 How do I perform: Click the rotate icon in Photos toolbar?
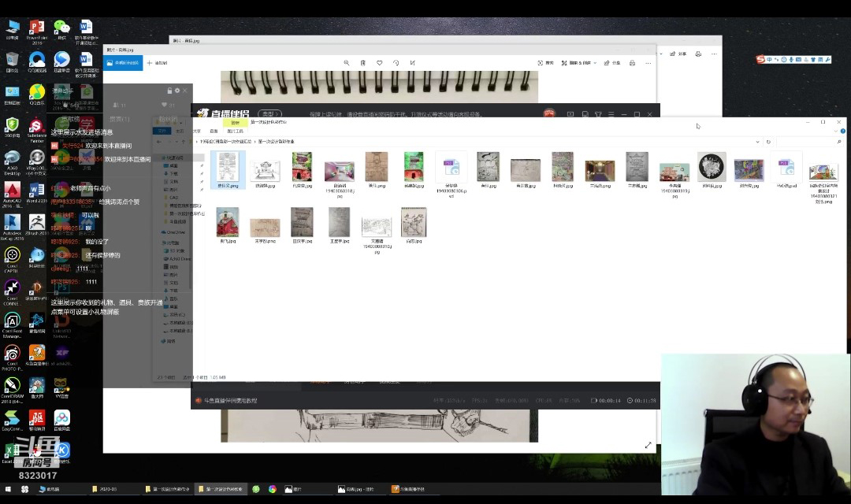click(x=396, y=63)
